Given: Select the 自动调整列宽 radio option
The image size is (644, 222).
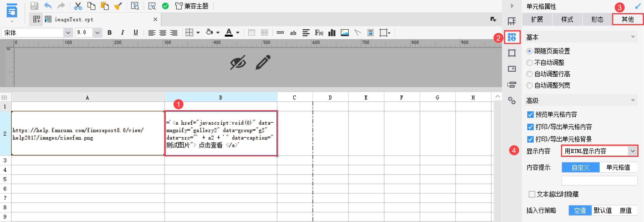Looking at the screenshot, I should 529,85.
